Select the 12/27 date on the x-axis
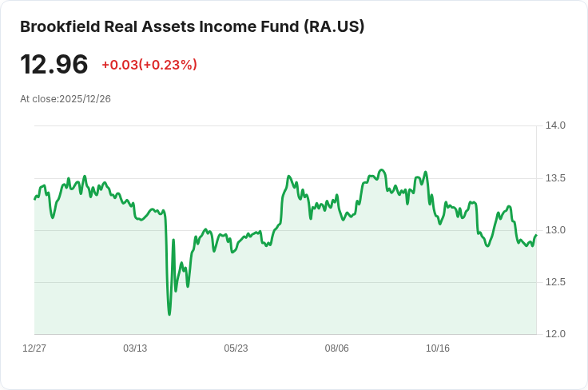This screenshot has height=390, width=588. [34, 348]
